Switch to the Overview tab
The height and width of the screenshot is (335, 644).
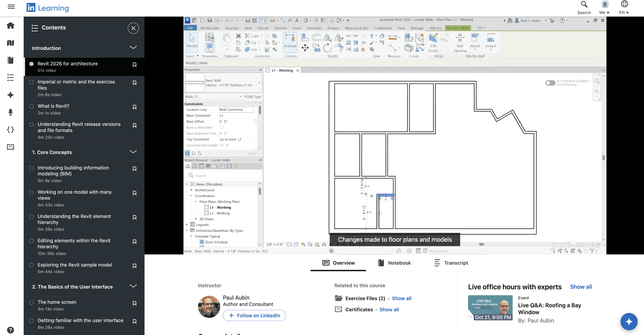coord(338,263)
